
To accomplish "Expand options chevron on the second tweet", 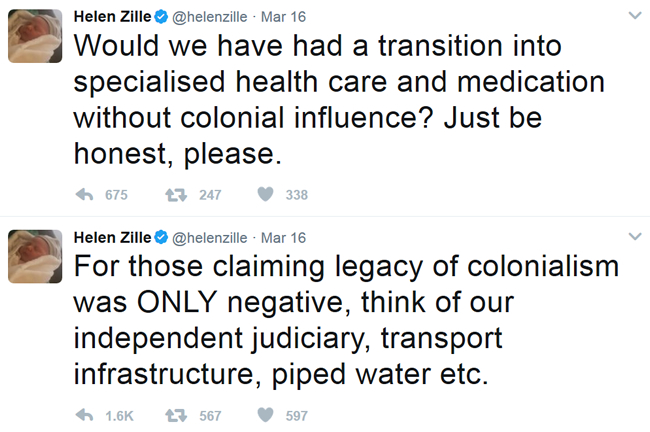I will [x=635, y=236].
